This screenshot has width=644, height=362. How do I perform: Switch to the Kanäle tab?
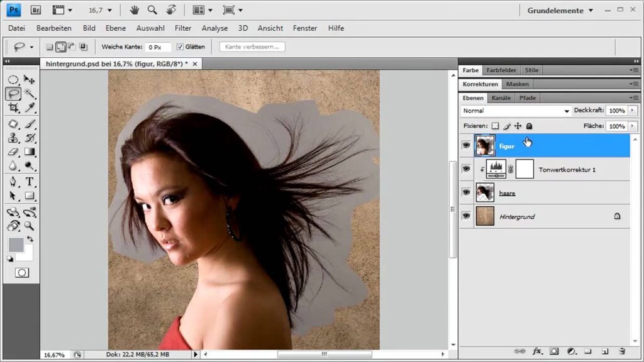click(x=501, y=98)
